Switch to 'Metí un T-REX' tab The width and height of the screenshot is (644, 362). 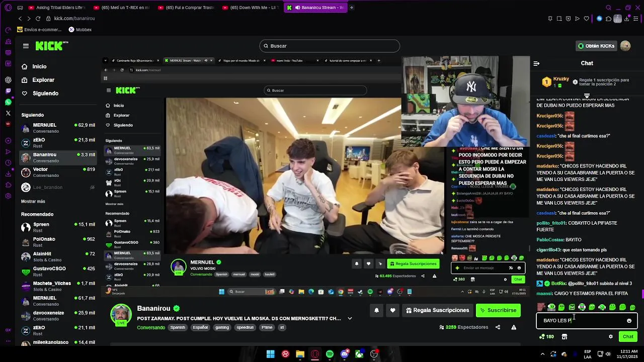(x=121, y=8)
